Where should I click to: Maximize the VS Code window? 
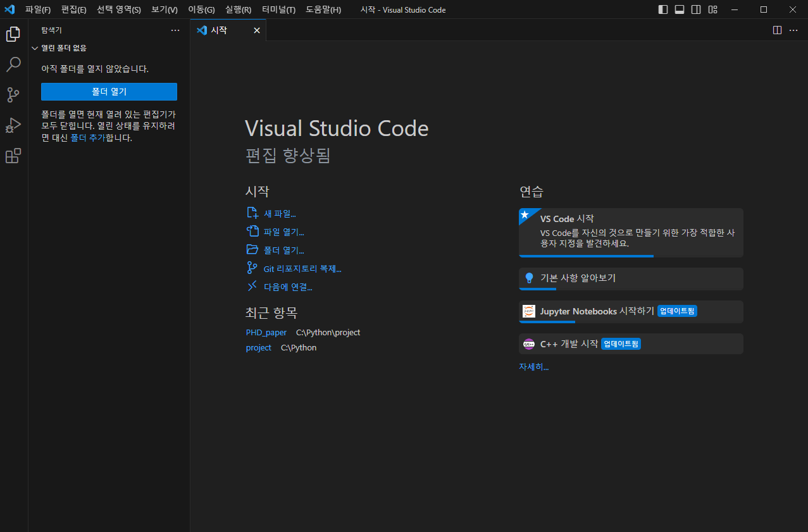click(x=764, y=9)
